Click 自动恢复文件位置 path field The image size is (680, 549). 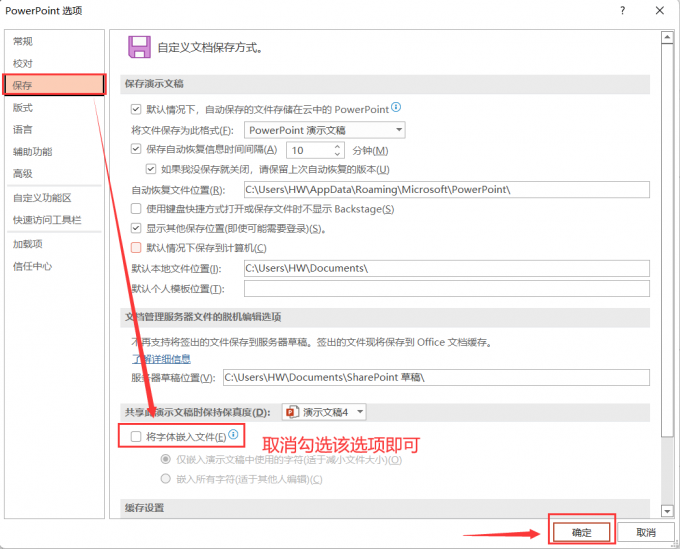click(x=447, y=190)
